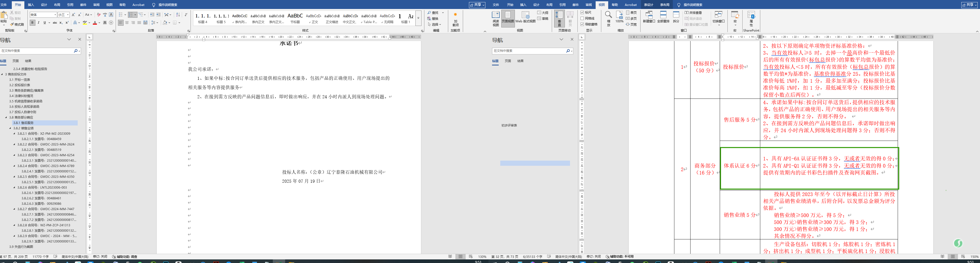Click 替换 to replace text
Image resolution: width=980 pixels, height=263 pixels.
433,19
